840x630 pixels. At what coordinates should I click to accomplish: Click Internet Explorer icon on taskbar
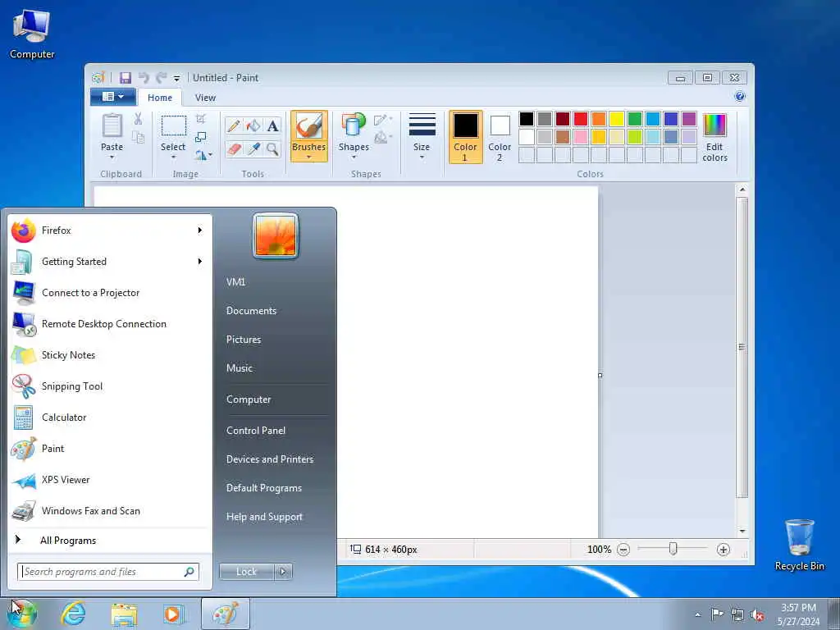[73, 614]
